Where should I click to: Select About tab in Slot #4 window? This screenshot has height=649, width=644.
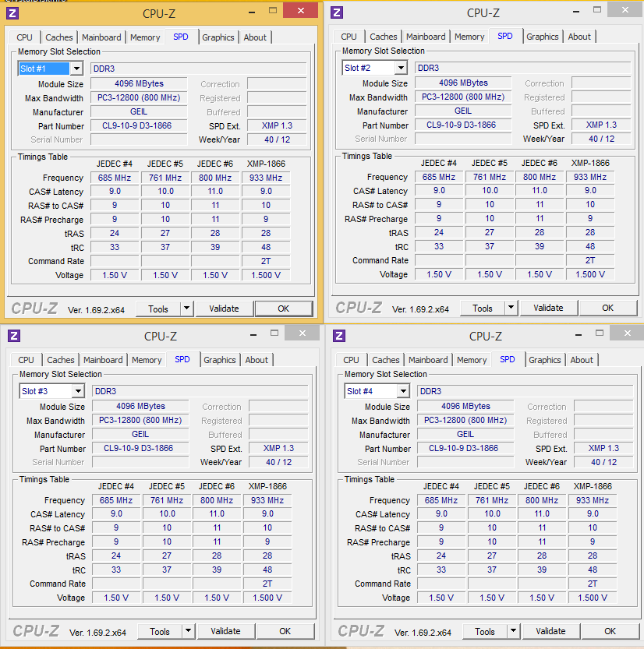[582, 360]
